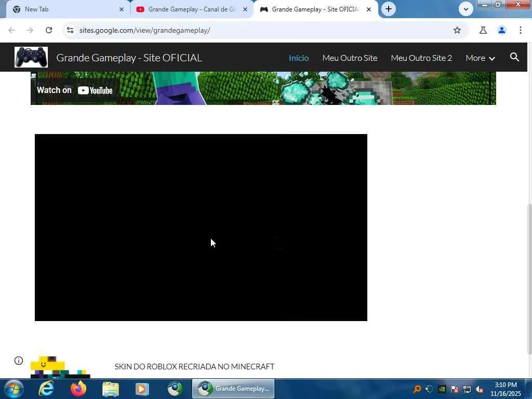Click the pinned browser globe taskbar icon
Viewport: 532px width, 399px height.
point(175,389)
